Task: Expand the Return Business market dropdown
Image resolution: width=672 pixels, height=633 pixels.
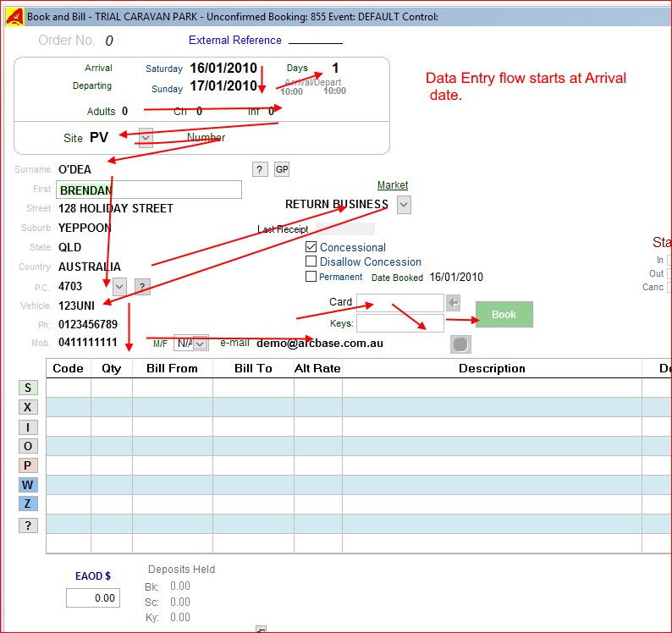Action: (x=404, y=204)
